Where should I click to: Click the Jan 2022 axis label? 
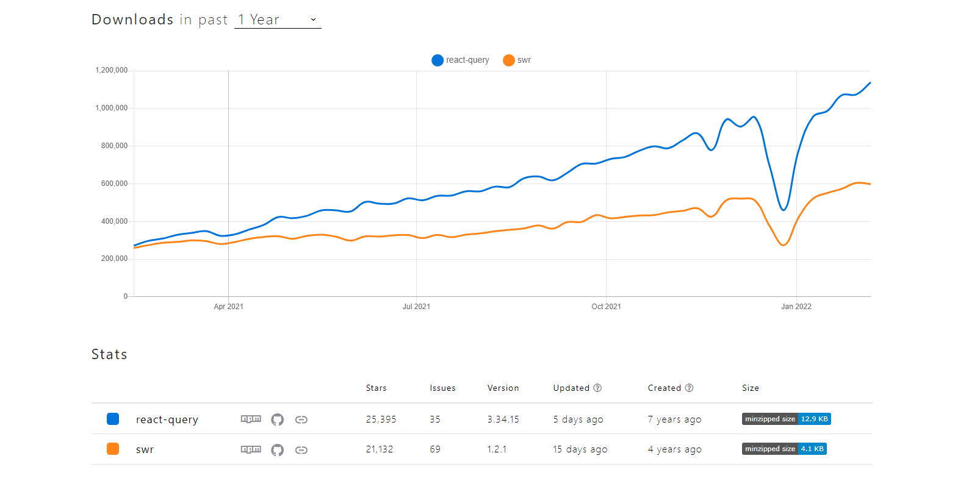pos(796,307)
